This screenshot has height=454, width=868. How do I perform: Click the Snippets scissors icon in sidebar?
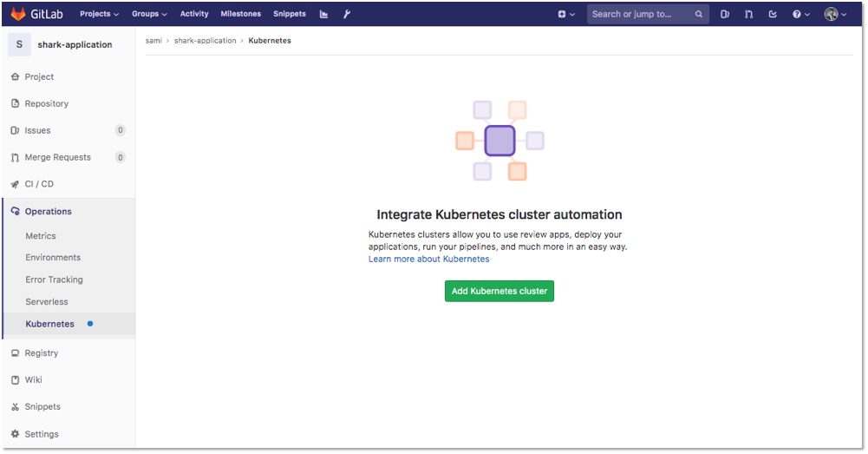[x=15, y=407]
